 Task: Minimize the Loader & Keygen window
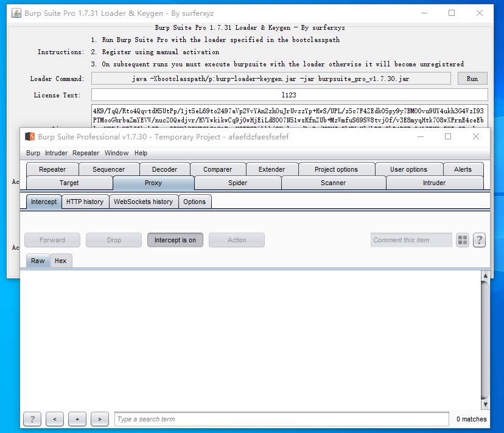click(x=424, y=13)
